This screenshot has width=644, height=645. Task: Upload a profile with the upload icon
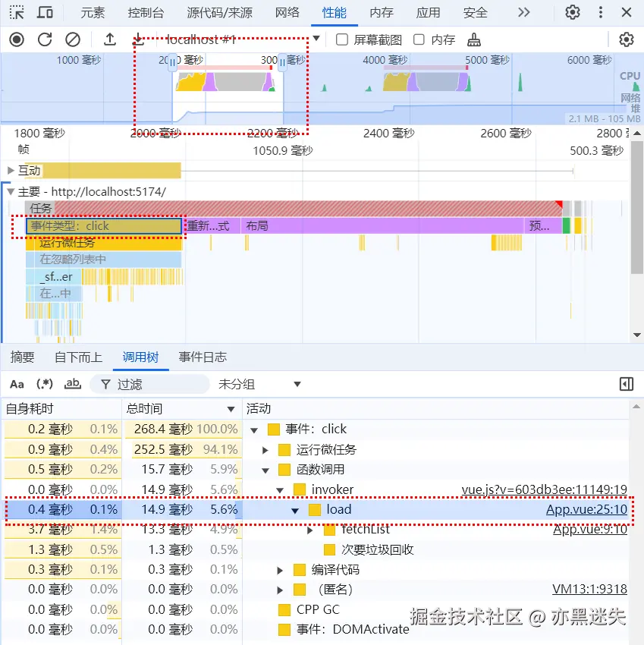pos(110,40)
